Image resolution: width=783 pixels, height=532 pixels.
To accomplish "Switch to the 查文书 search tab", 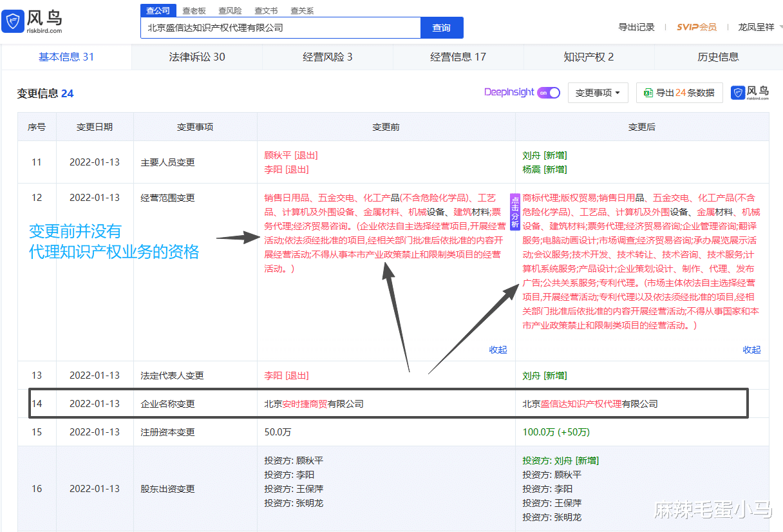I will point(266,11).
